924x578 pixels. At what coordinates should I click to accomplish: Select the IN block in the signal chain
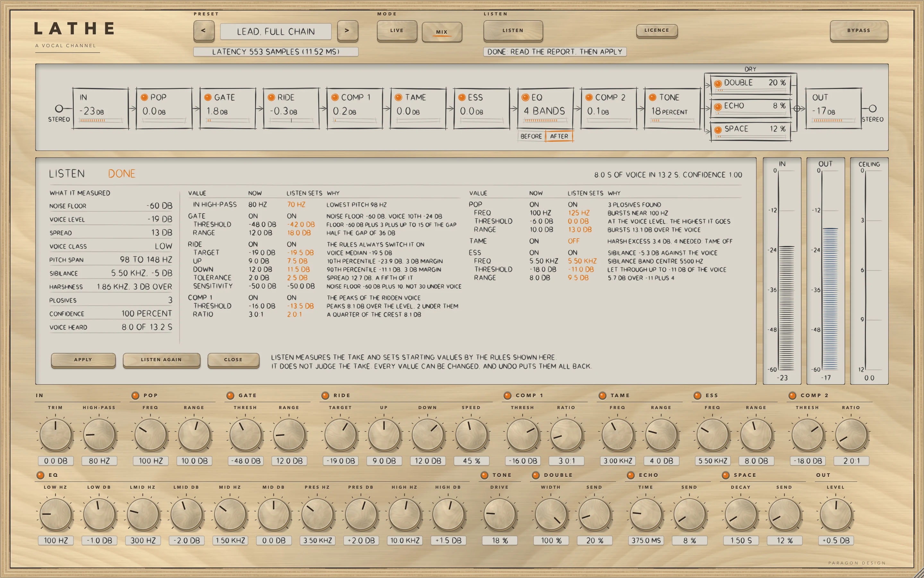(100, 109)
